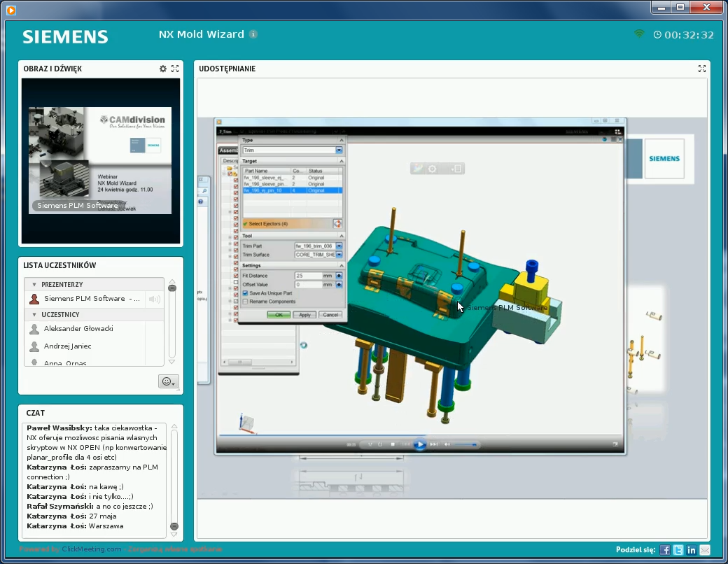Open the audio and video settings gear
The width and height of the screenshot is (728, 564).
click(163, 69)
